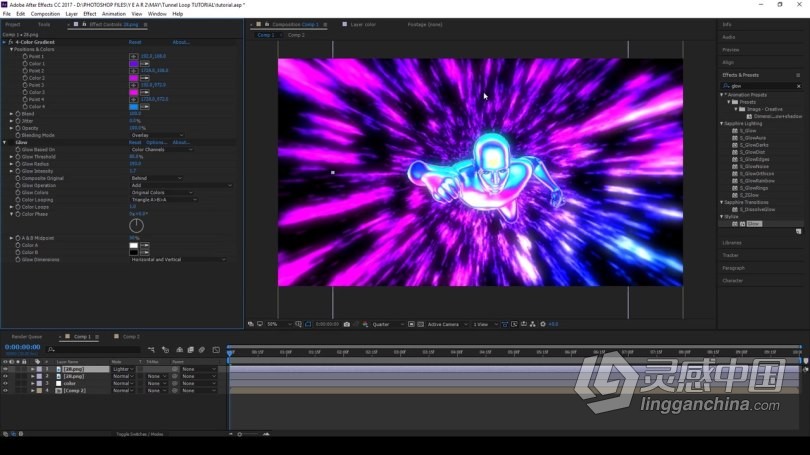Click the choose grid and guide options icon
The width and height of the screenshot is (810, 455).
(299, 324)
